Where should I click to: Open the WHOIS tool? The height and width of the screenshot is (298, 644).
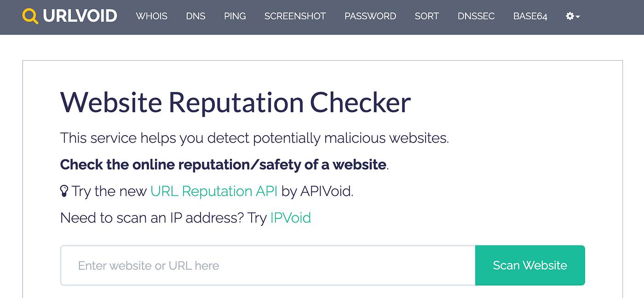click(x=152, y=16)
